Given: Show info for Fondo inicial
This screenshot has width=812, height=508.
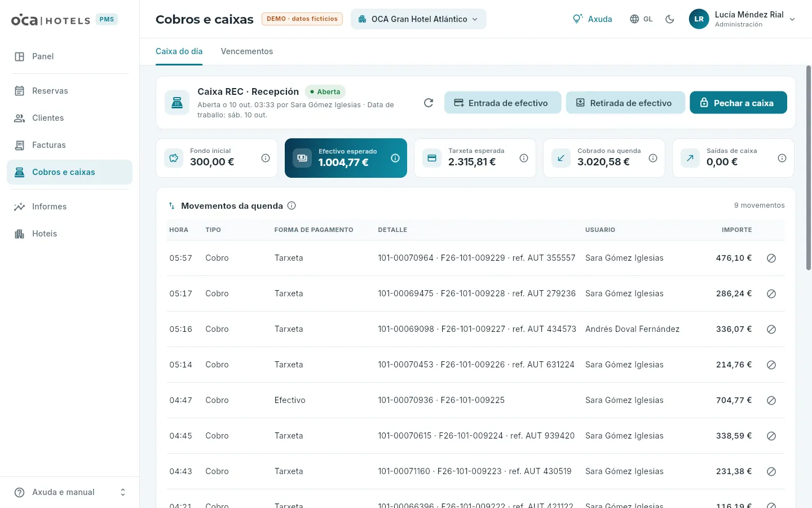Looking at the screenshot, I should (266, 158).
